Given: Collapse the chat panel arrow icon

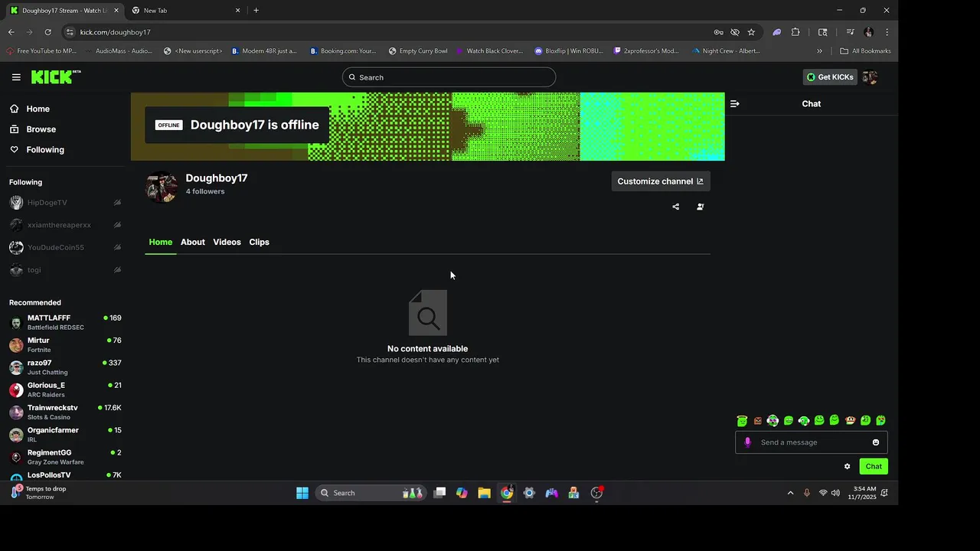Looking at the screenshot, I should 734,104.
